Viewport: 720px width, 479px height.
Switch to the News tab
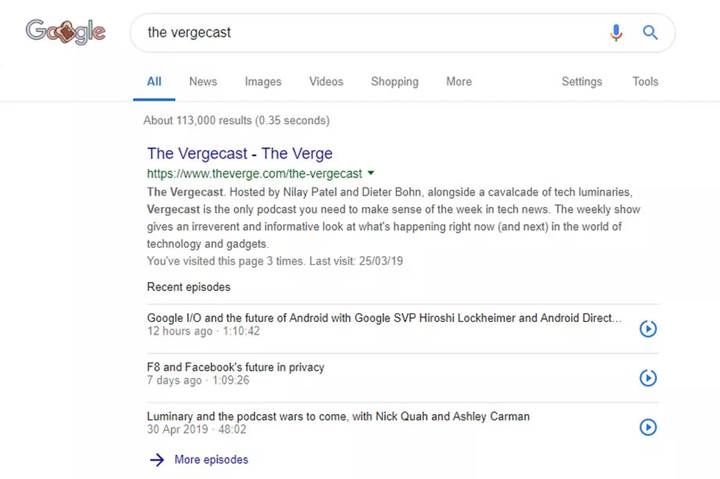[x=203, y=82]
